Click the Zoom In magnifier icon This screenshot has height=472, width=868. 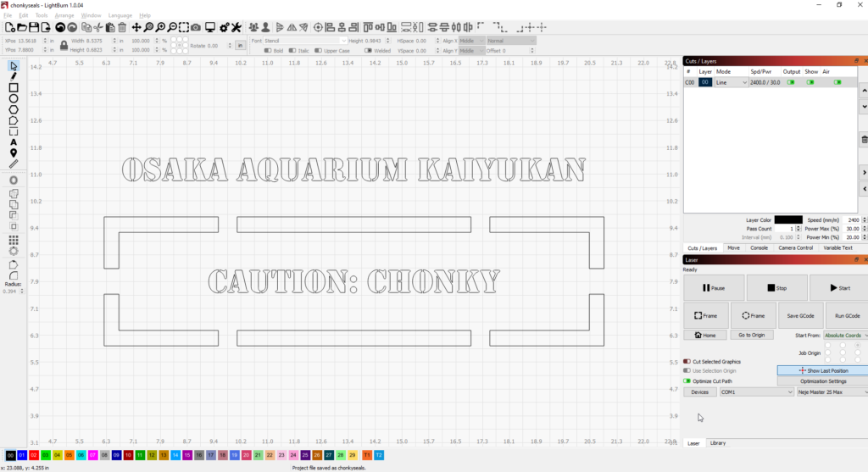160,27
